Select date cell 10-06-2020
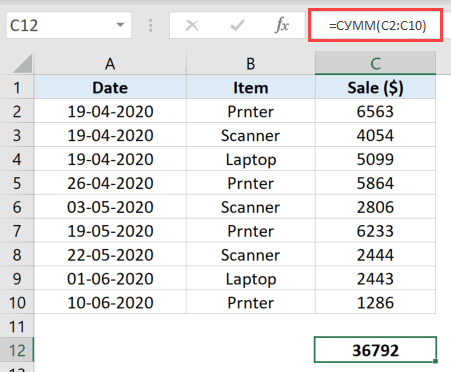 [x=110, y=303]
